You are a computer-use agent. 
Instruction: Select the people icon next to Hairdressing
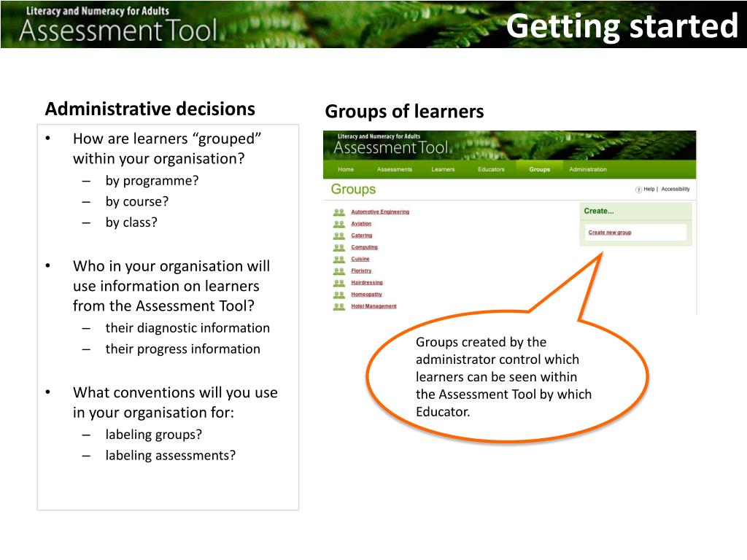(x=338, y=283)
